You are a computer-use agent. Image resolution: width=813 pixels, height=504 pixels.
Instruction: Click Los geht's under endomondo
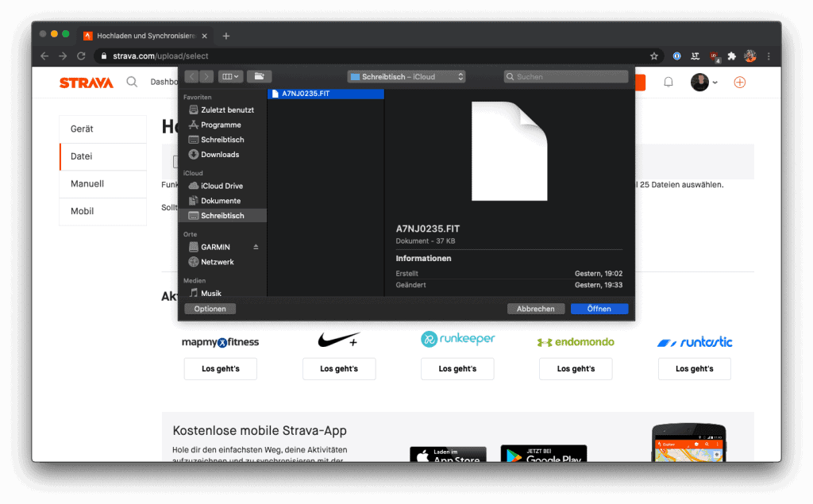point(576,368)
